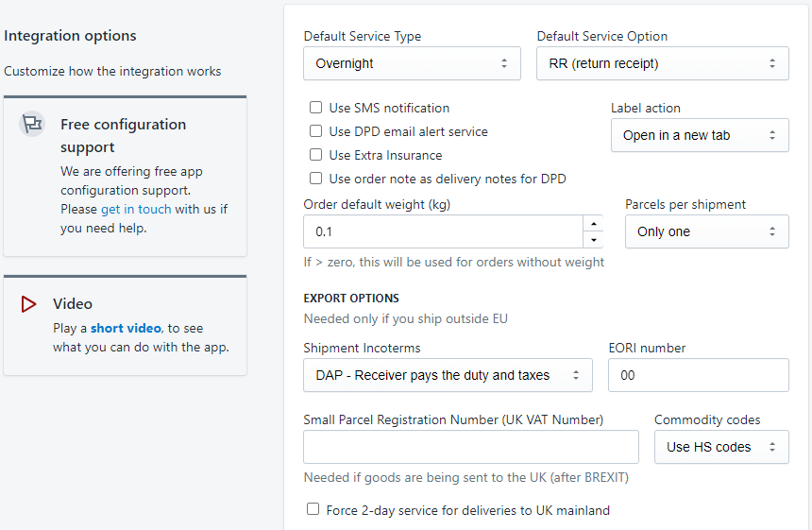Click 'Customize how the integration works' text
This screenshot has height=530, width=812.
112,71
